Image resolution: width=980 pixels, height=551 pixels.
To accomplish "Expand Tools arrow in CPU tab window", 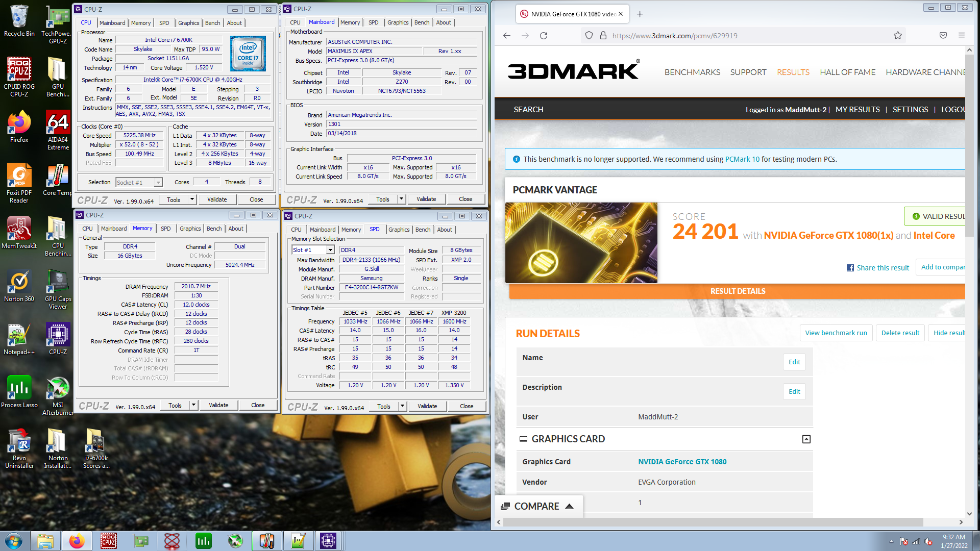I will pos(192,199).
